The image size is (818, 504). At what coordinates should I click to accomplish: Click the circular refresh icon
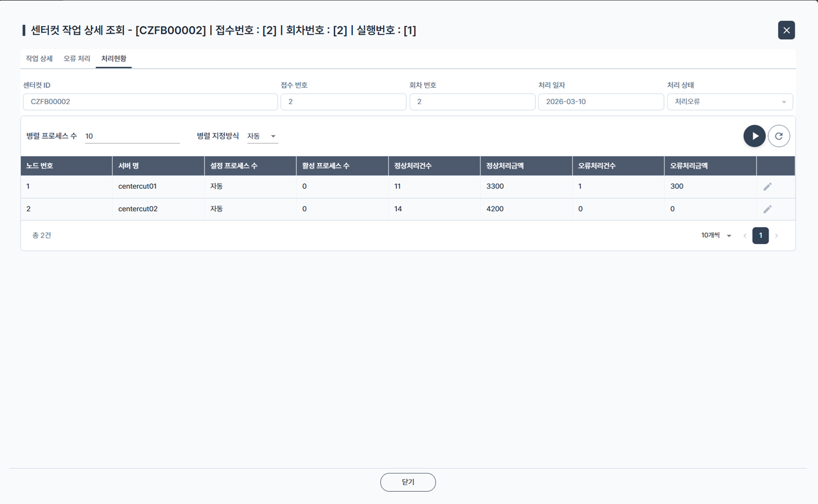point(779,136)
